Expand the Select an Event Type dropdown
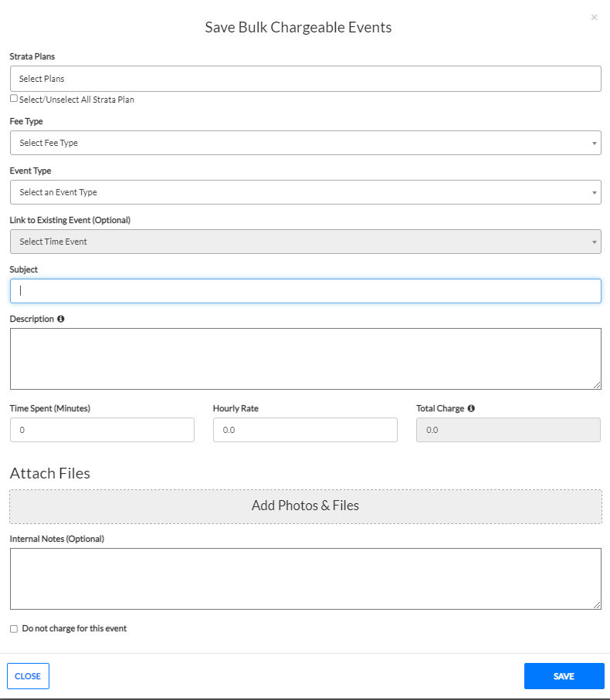610x700 pixels. pyautogui.click(x=305, y=192)
